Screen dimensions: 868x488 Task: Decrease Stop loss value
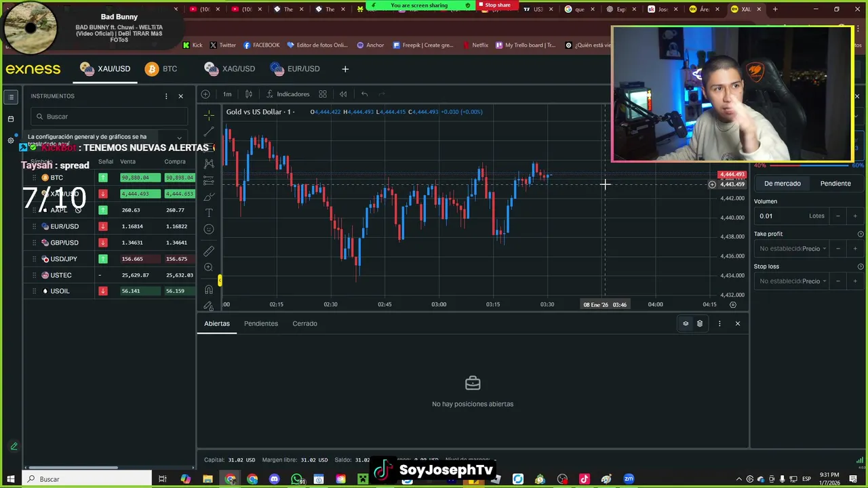(837, 281)
